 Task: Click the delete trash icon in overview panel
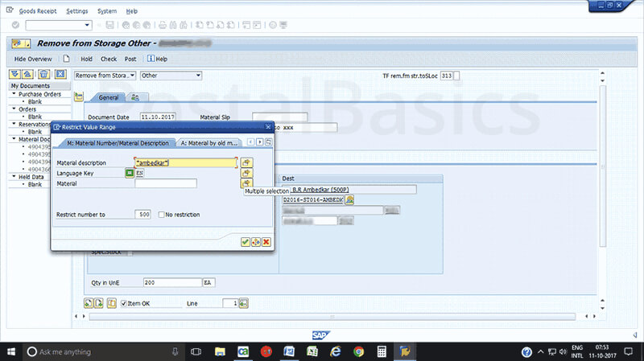click(43, 75)
